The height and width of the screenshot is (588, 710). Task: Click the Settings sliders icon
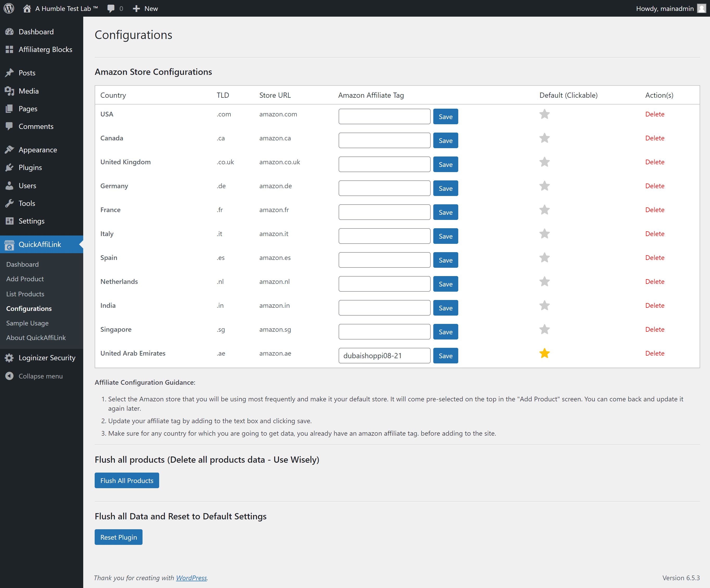click(9, 221)
